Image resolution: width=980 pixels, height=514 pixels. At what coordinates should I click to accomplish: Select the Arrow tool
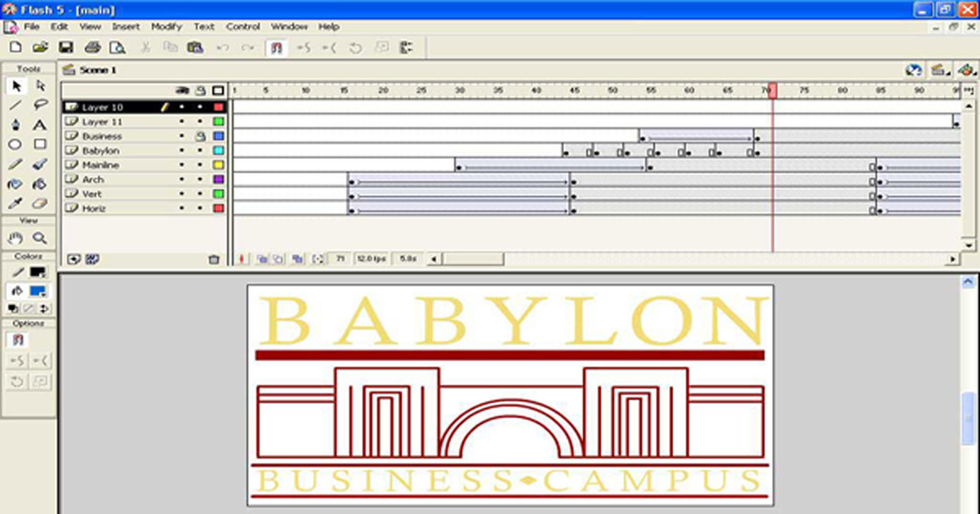[x=16, y=86]
